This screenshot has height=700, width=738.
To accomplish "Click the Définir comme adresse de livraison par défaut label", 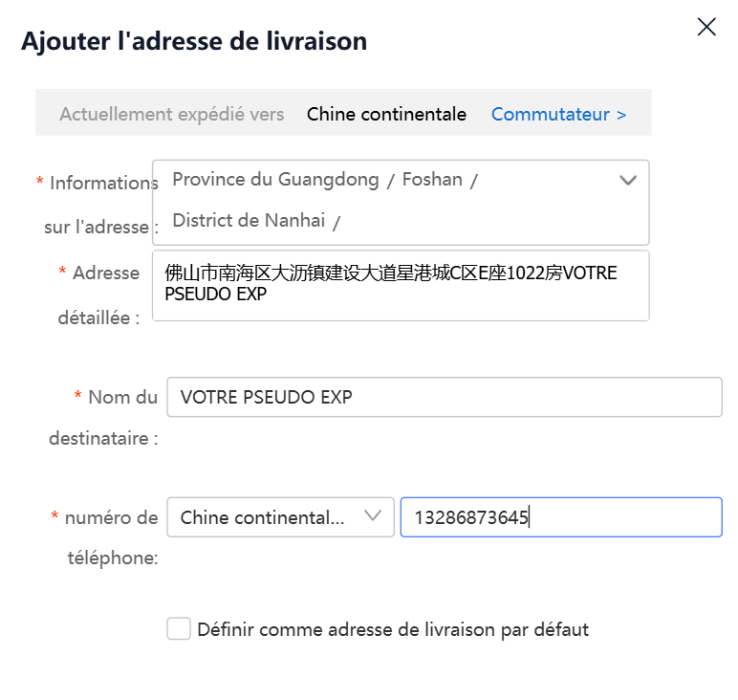I will (x=393, y=629).
